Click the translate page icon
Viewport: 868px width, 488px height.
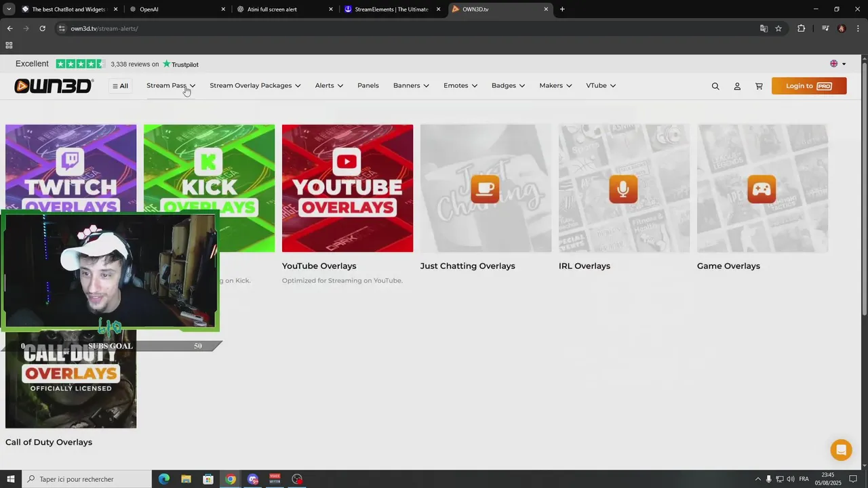764,28
